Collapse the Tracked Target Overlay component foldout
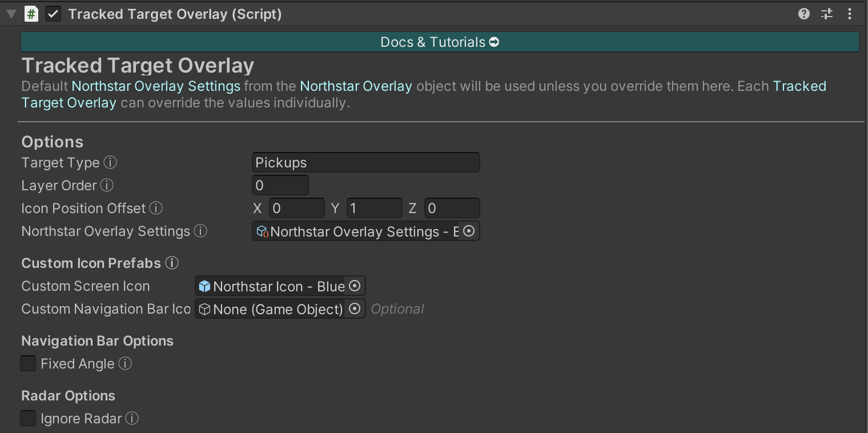 point(11,14)
